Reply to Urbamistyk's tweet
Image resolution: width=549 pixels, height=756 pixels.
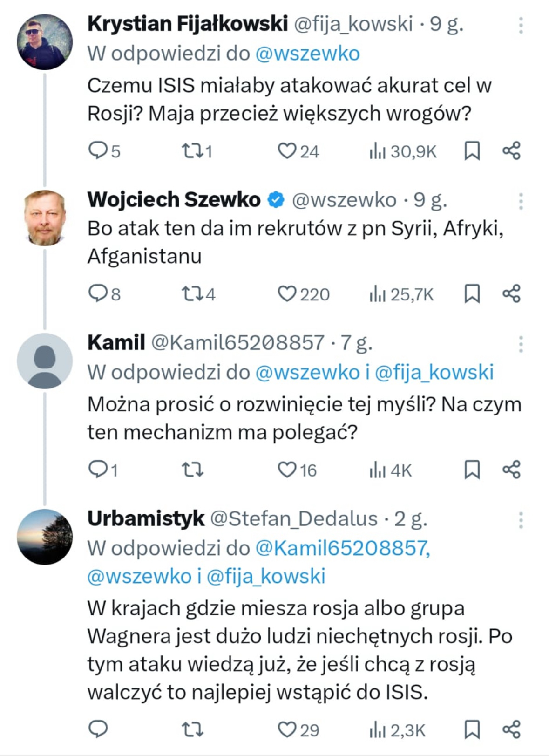98,729
